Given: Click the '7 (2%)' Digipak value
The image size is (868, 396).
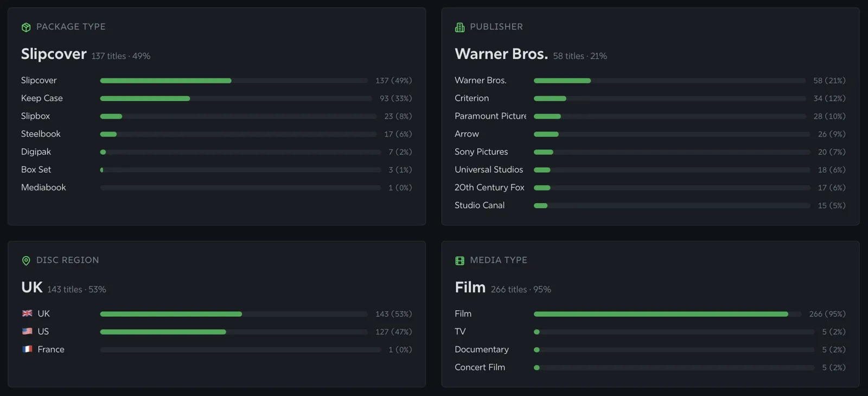Looking at the screenshot, I should pyautogui.click(x=400, y=152).
